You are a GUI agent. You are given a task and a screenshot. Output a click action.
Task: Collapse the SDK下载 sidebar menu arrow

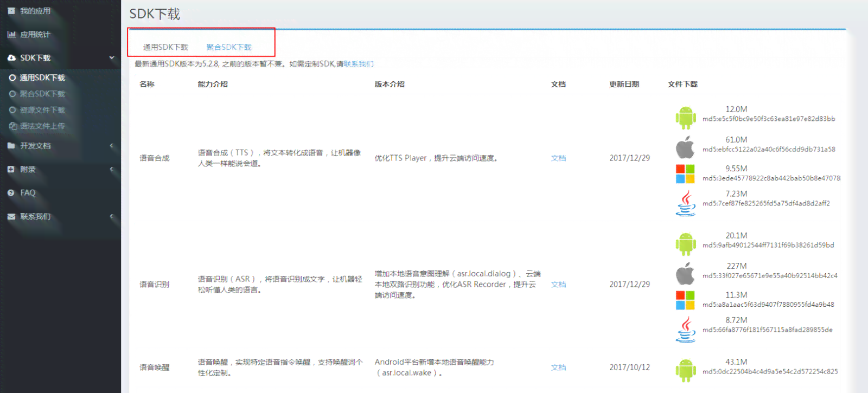pos(112,58)
